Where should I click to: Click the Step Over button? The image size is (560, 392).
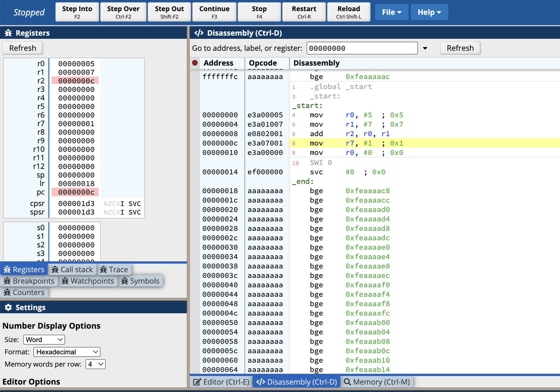point(123,12)
